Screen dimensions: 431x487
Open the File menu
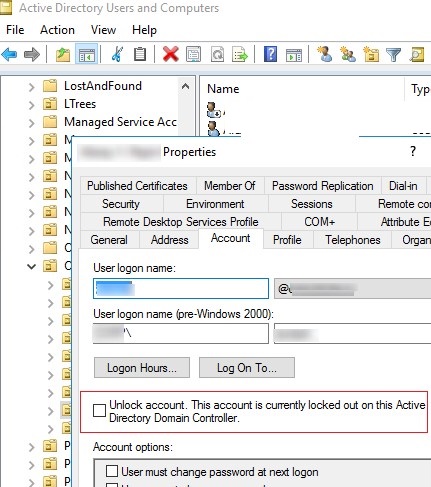15,30
